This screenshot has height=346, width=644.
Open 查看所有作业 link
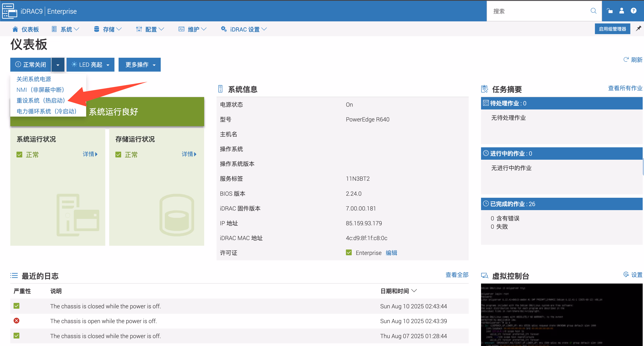click(625, 88)
